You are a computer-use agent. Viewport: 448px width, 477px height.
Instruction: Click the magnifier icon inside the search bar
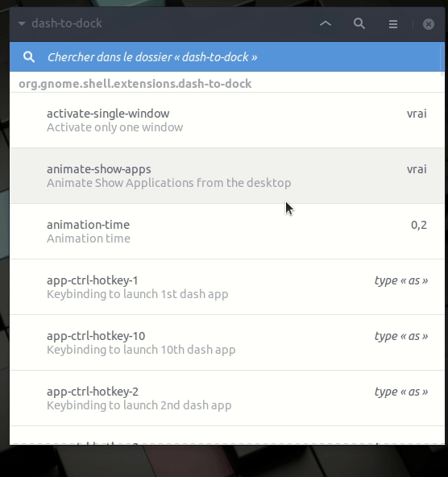pyautogui.click(x=29, y=57)
